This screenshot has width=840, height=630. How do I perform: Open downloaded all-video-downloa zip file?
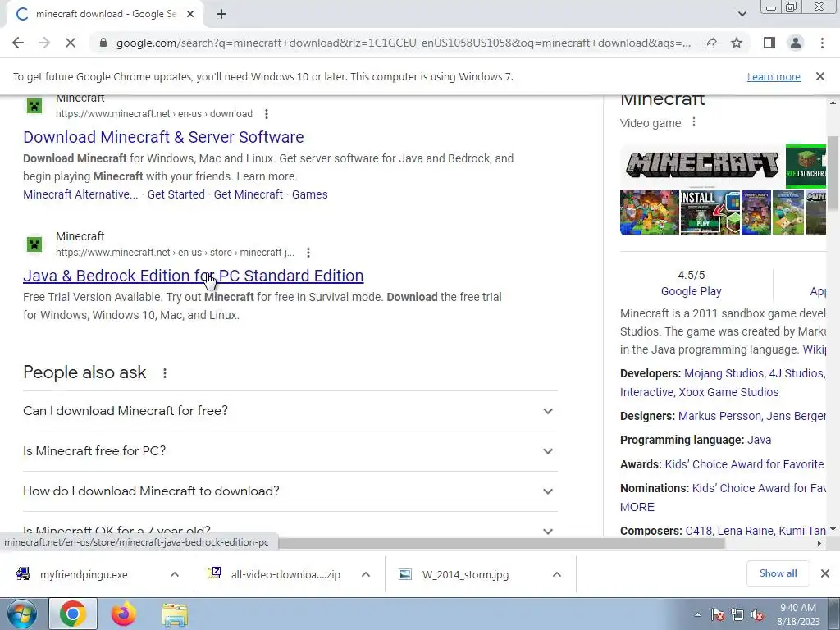[x=285, y=575]
